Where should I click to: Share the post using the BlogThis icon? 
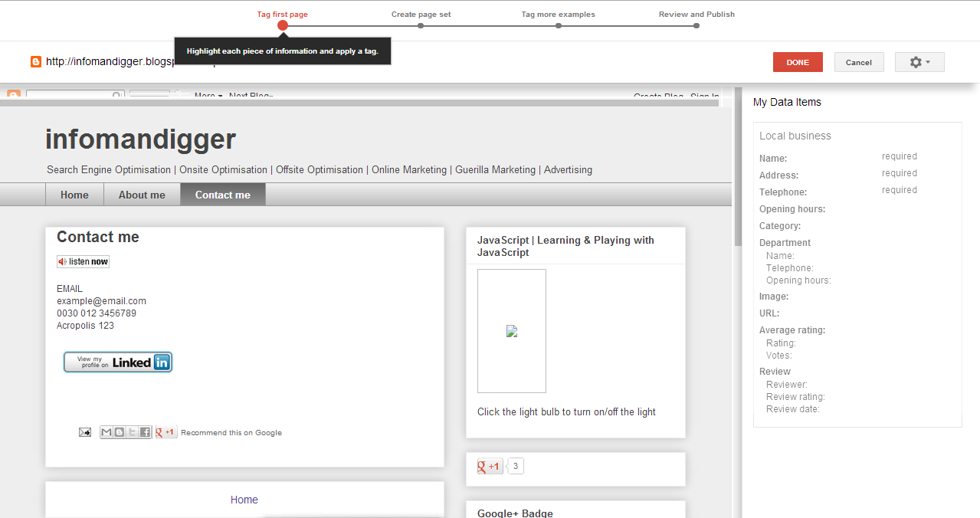(x=119, y=431)
